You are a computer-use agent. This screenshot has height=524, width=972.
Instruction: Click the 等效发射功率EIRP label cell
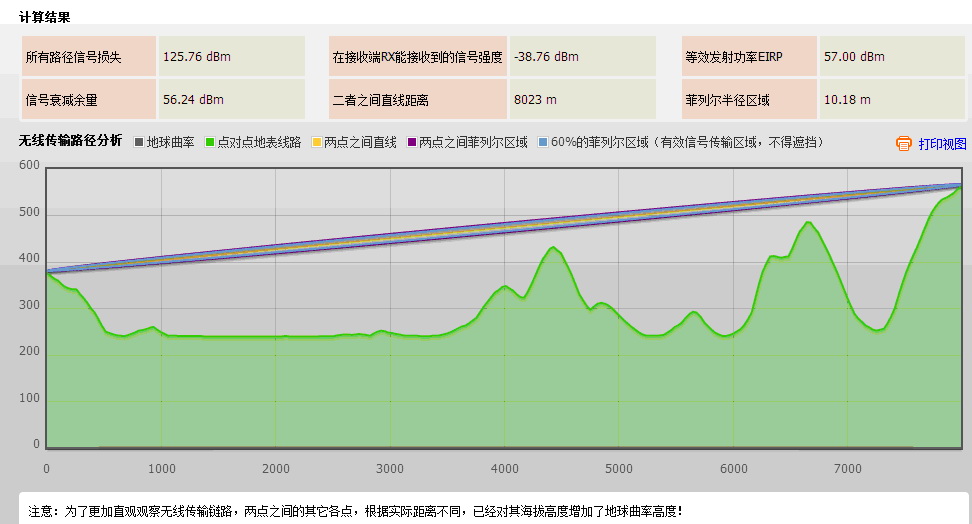748,57
